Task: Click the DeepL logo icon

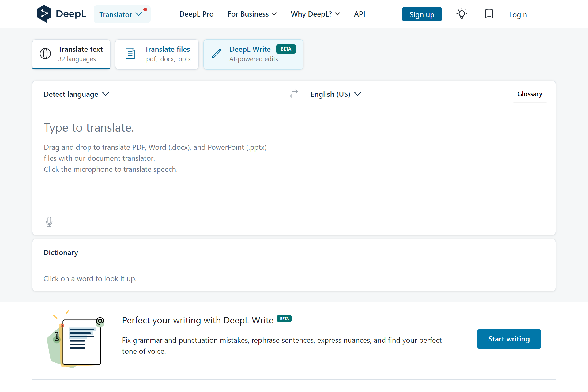Action: 44,14
